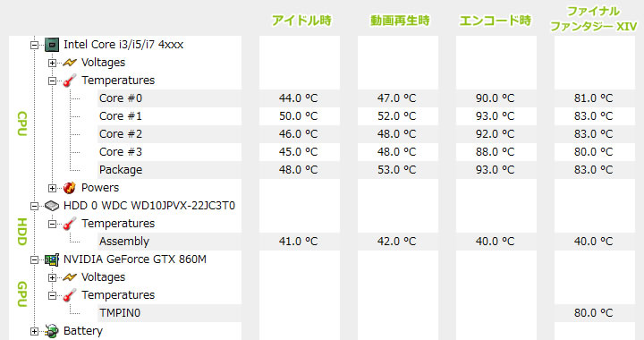The height and width of the screenshot is (340, 644).
Task: Click the Intel Core CPU chip icon
Action: point(52,45)
